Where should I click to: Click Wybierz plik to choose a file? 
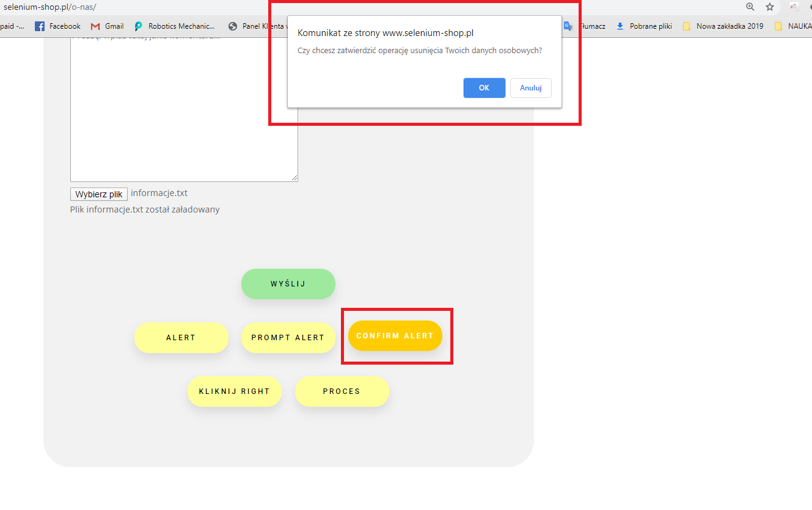click(99, 194)
